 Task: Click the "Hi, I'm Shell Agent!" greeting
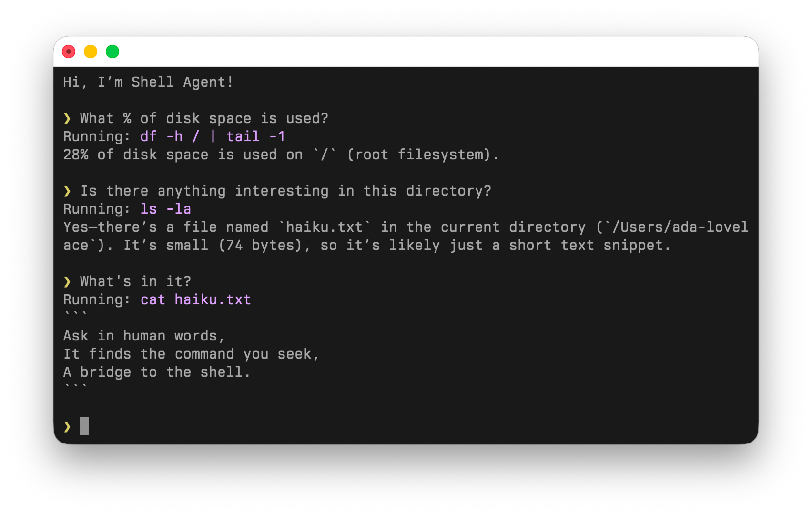tap(148, 82)
